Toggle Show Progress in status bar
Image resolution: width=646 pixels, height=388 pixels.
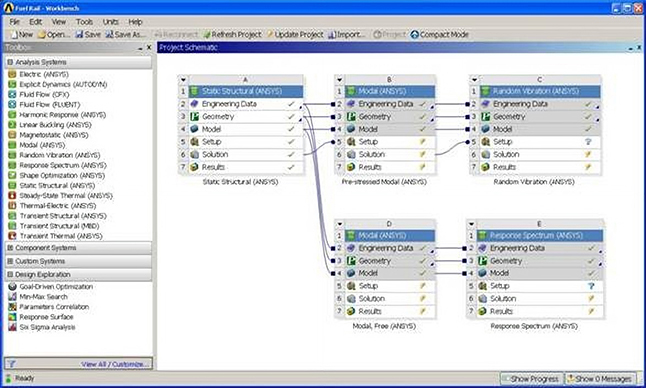(531, 379)
